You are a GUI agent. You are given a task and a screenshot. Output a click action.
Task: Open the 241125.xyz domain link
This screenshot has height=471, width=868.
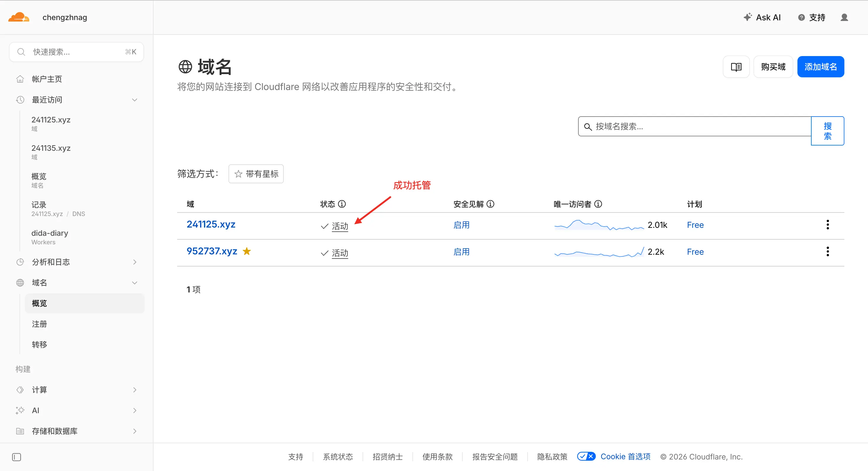211,224
